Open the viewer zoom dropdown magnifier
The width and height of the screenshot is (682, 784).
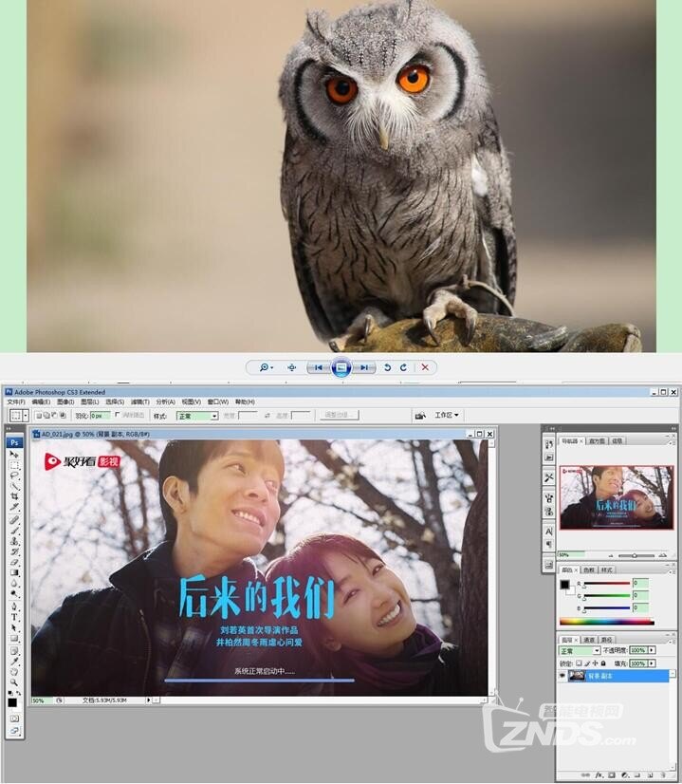point(266,367)
